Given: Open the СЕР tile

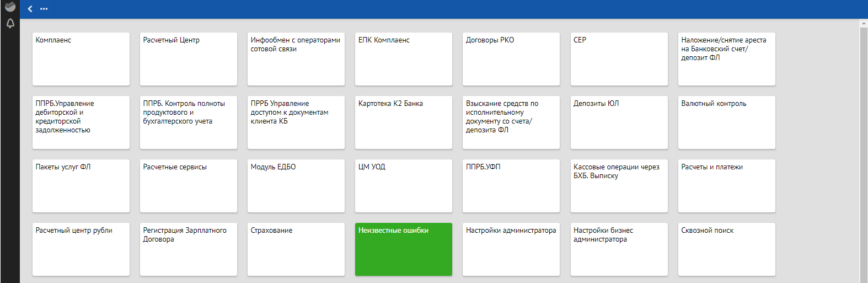Looking at the screenshot, I should coord(619,59).
